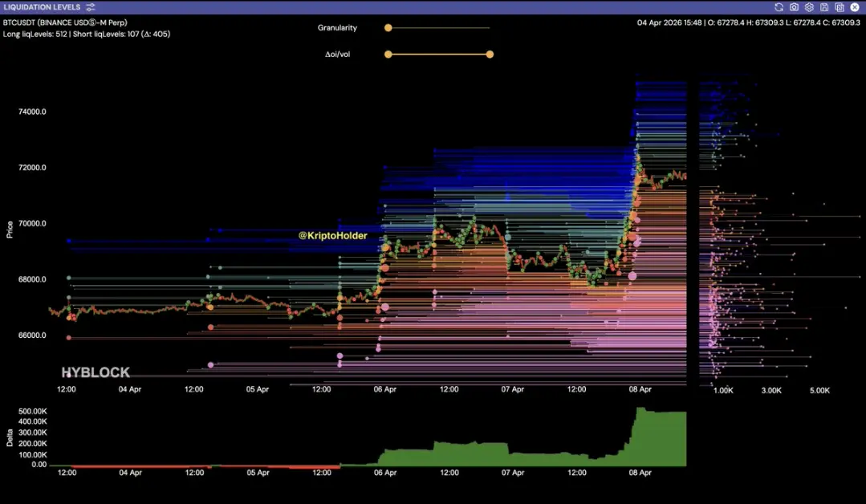Open chart settings gear icon
This screenshot has width=866, height=504.
point(809,7)
